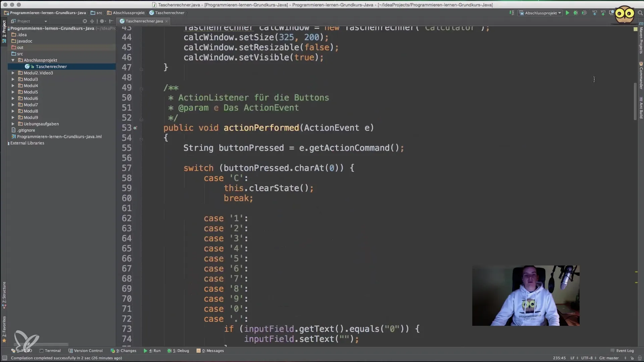Expand the Modul8 folder
Screen dimensions: 644x362
[13, 111]
